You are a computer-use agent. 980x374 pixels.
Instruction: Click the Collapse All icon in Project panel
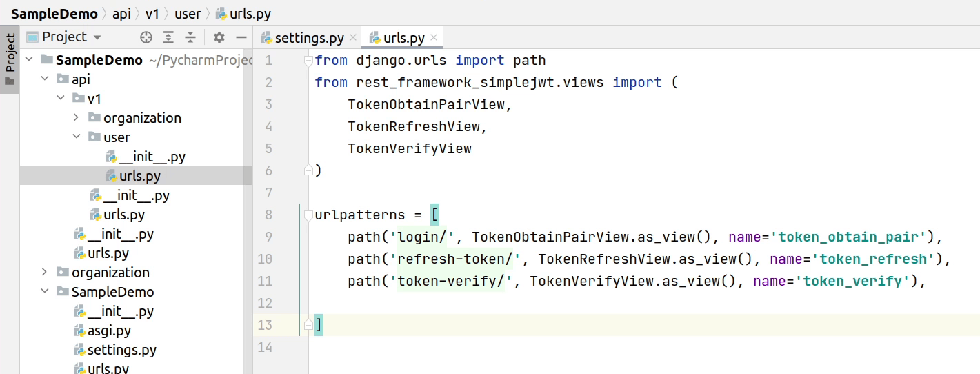pyautogui.click(x=190, y=37)
